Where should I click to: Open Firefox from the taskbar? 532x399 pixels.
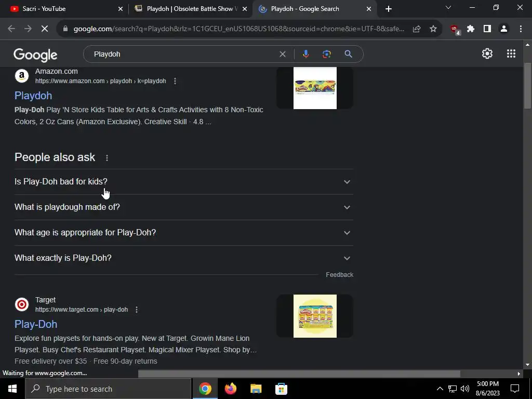(x=230, y=389)
